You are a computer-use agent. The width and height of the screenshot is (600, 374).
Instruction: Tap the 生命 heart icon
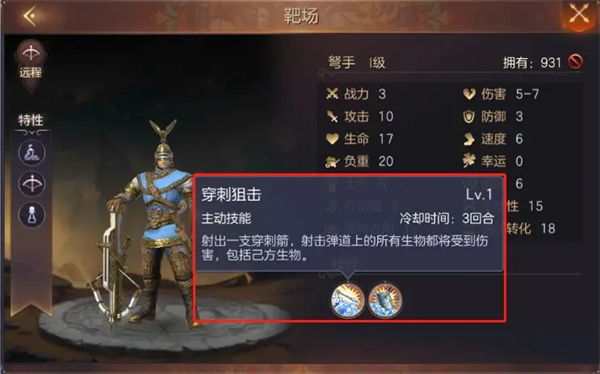click(332, 139)
